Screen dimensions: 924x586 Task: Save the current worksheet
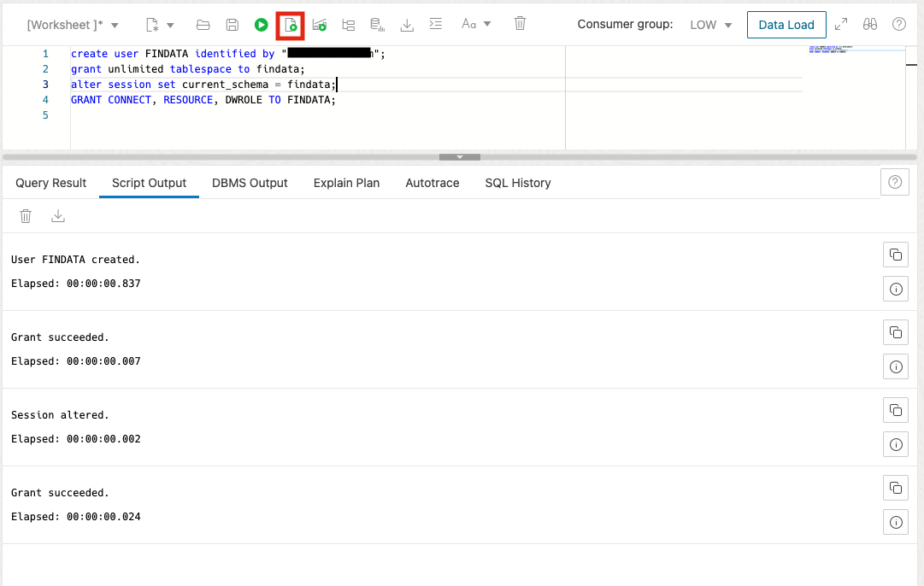point(232,25)
